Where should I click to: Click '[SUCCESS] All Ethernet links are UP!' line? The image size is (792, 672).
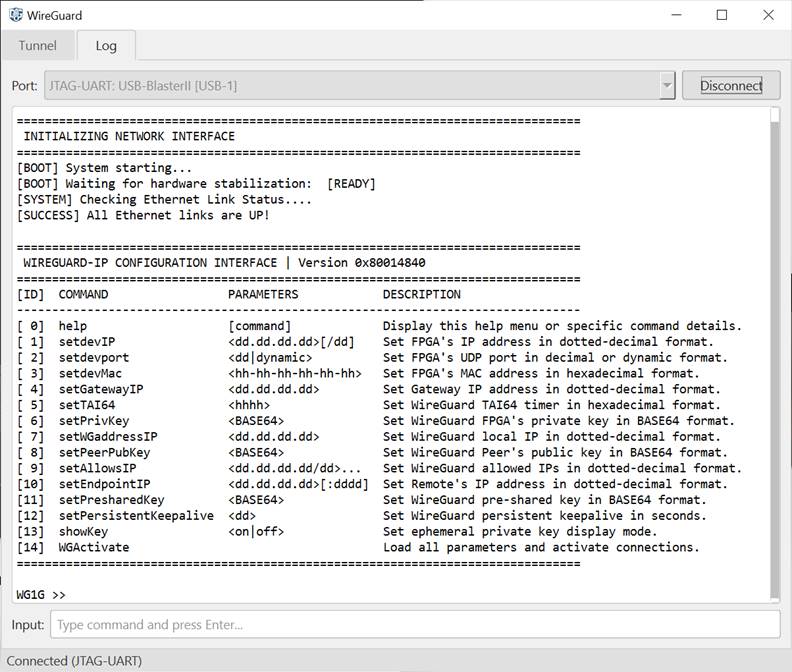pyautogui.click(x=143, y=215)
